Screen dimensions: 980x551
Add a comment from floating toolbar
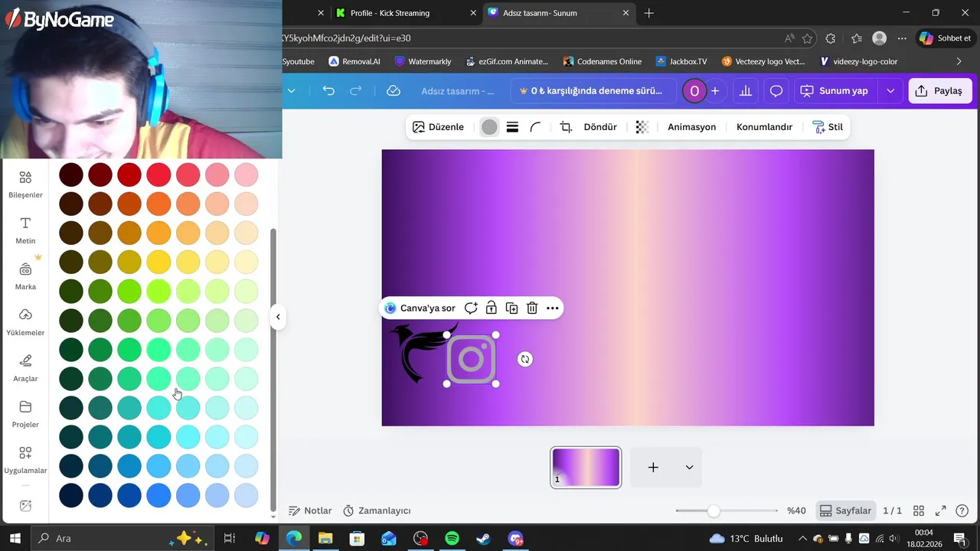coord(471,308)
